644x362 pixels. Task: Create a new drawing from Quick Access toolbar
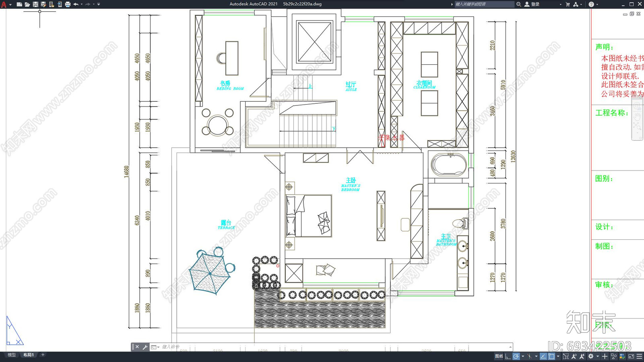pyautogui.click(x=19, y=4)
